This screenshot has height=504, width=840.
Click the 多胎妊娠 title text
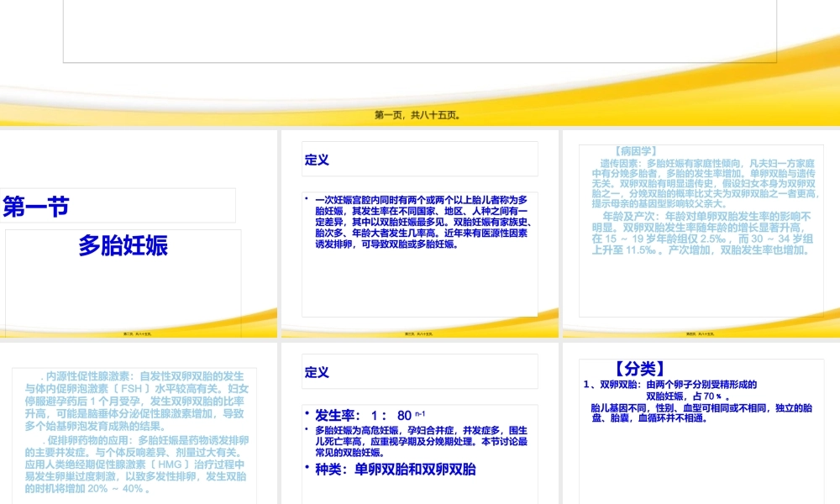pyautogui.click(x=123, y=245)
